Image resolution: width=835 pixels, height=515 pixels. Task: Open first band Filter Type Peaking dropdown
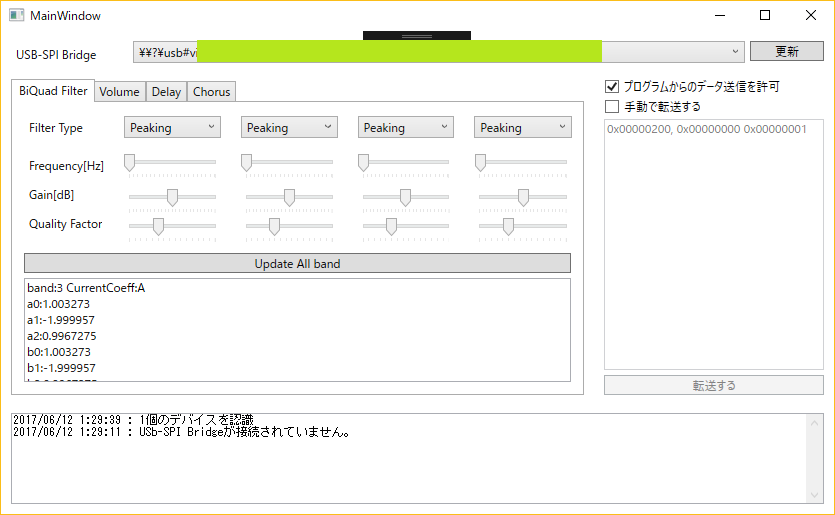click(172, 127)
